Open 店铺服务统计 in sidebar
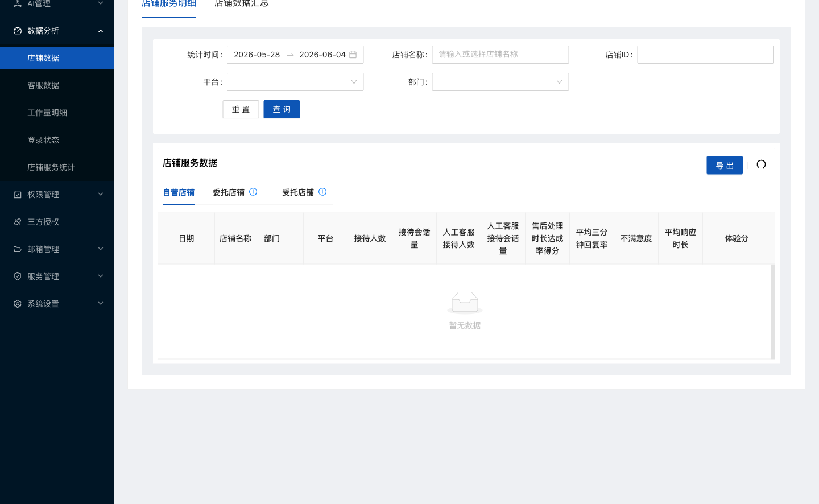819x504 pixels. tap(57, 167)
